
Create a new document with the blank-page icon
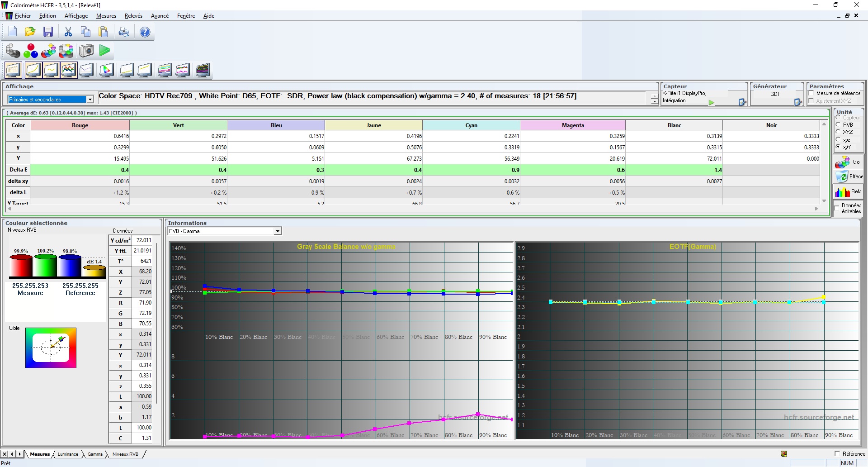coord(12,32)
